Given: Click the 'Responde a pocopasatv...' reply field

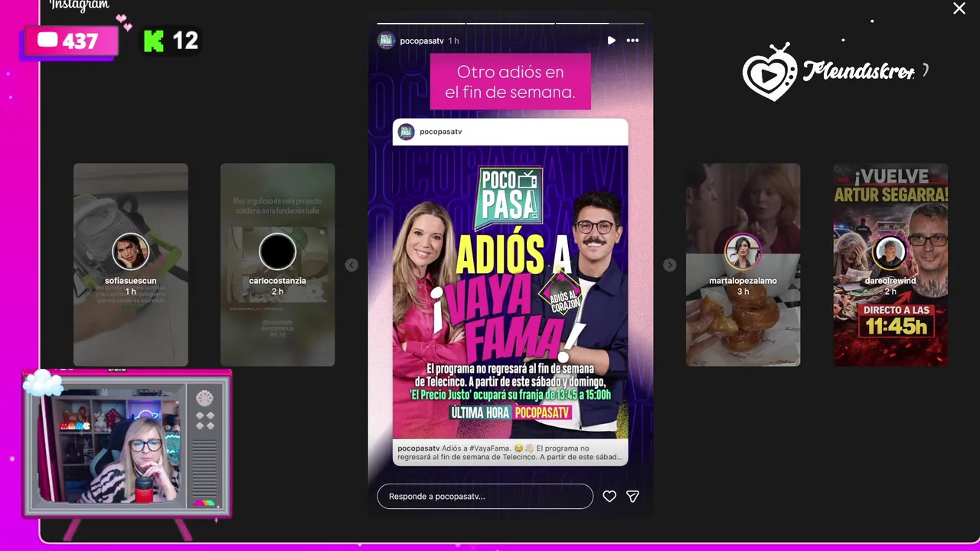Looking at the screenshot, I should [485, 496].
